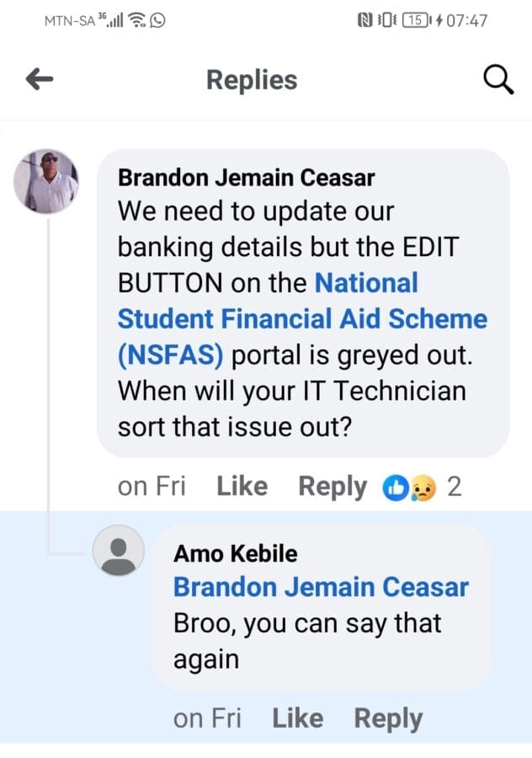
Task: Like Brandon Jemain Ceasar's comment
Action: pos(242,486)
